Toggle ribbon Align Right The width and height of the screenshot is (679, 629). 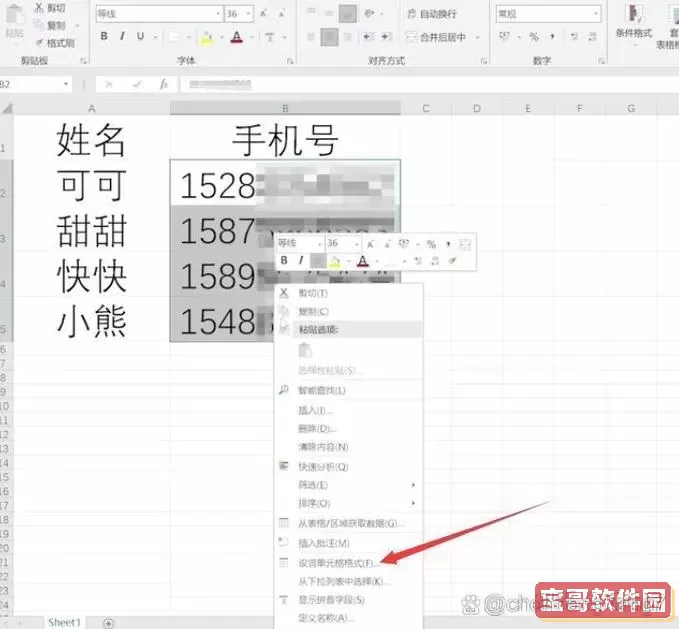[348, 37]
